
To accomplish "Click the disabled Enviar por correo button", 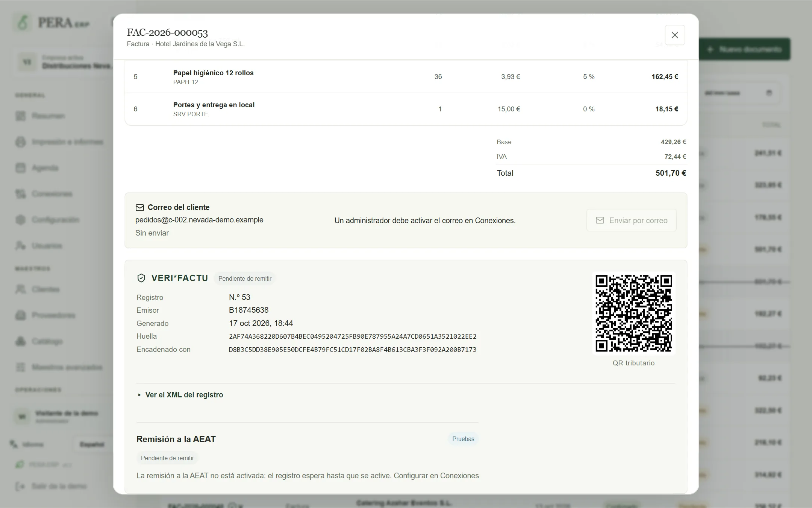I will [x=632, y=221].
